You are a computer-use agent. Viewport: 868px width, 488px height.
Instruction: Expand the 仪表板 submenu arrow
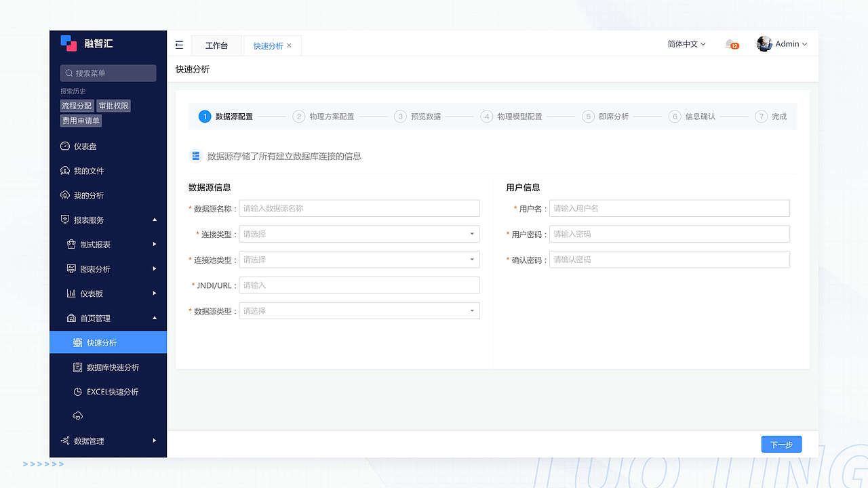pyautogui.click(x=155, y=293)
